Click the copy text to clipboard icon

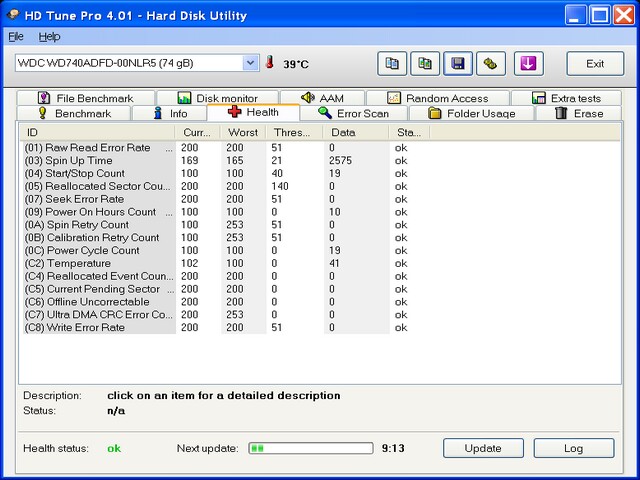(x=392, y=64)
